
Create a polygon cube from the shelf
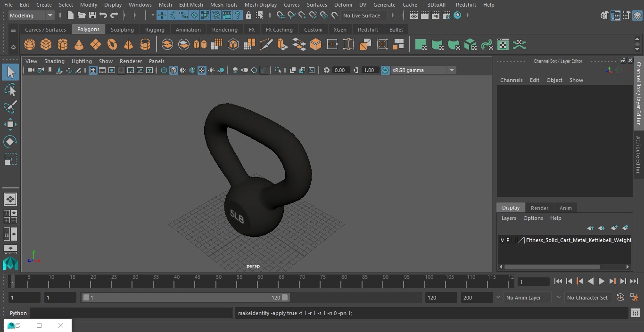click(x=46, y=45)
